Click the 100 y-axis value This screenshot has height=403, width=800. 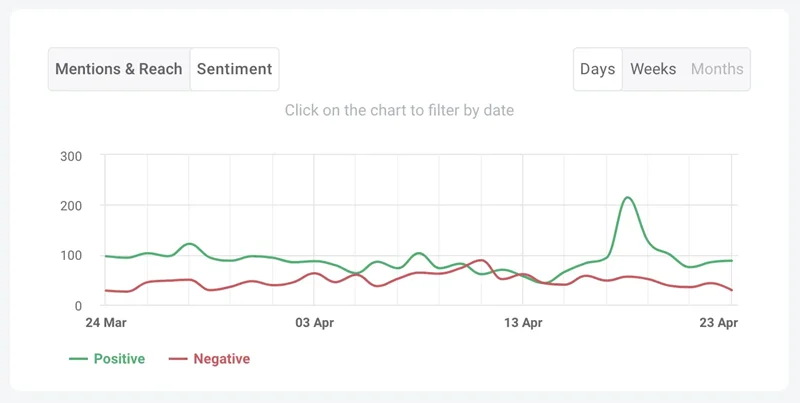[x=70, y=256]
